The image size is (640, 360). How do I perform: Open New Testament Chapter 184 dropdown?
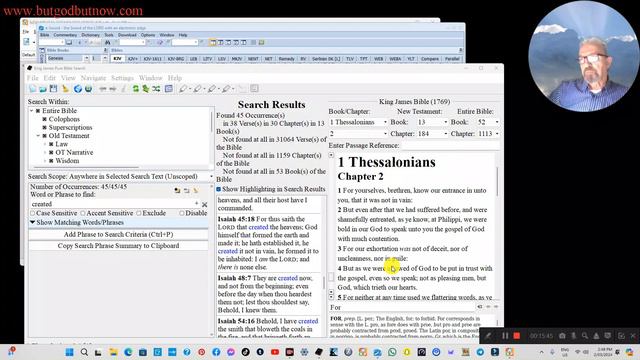pyautogui.click(x=445, y=134)
